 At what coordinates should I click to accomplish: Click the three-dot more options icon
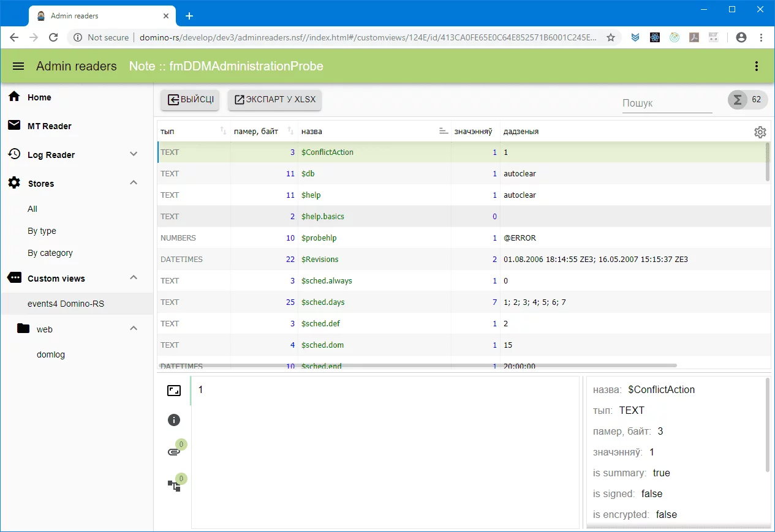click(x=757, y=66)
